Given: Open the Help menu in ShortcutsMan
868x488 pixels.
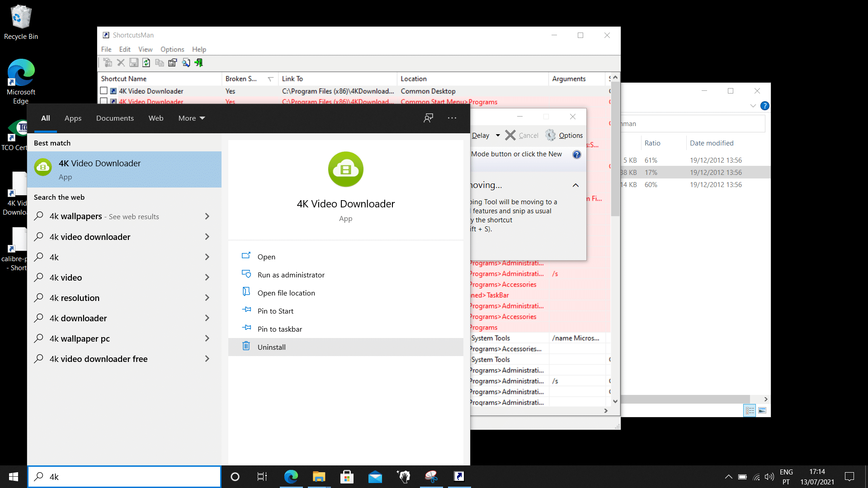Looking at the screenshot, I should pyautogui.click(x=199, y=49).
